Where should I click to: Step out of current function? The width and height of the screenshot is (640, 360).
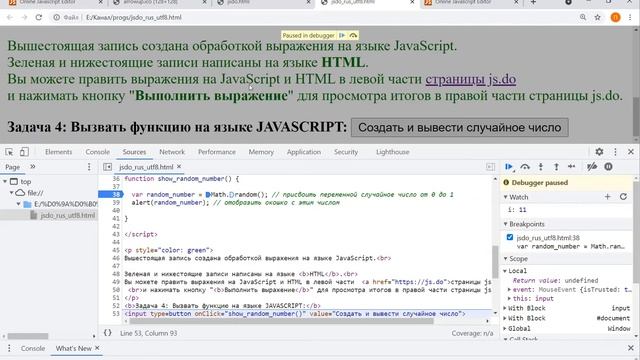[x=556, y=167]
